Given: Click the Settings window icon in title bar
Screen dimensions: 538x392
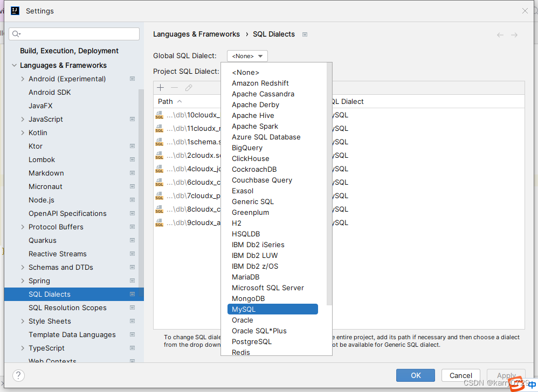Looking at the screenshot, I should [x=14, y=10].
